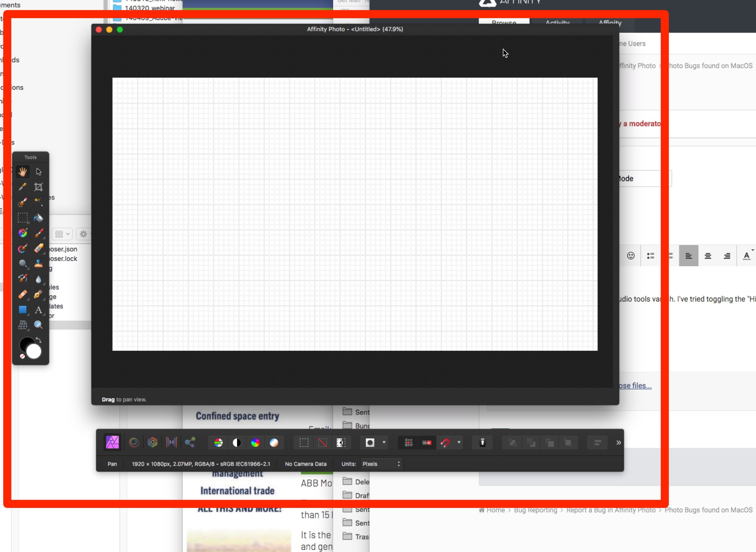The height and width of the screenshot is (552, 756).
Task: Swap primary and secondary colours arrow
Action: point(38,340)
